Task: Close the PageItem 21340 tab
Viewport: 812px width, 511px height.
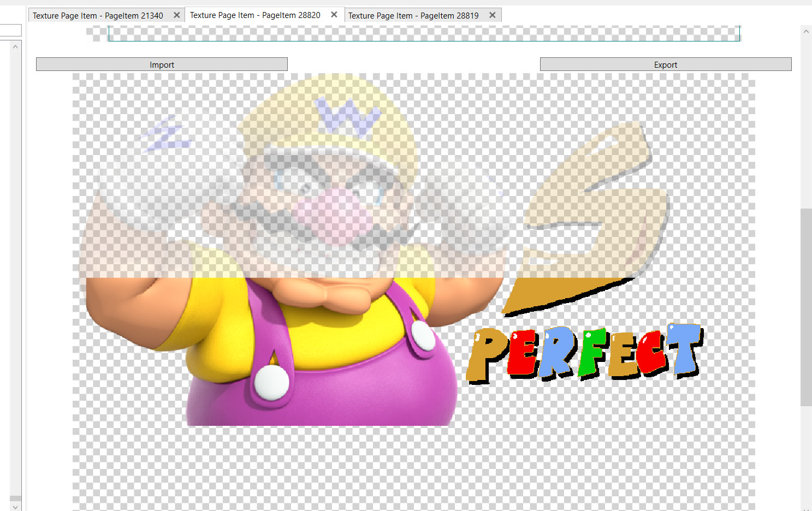Action: [x=176, y=15]
